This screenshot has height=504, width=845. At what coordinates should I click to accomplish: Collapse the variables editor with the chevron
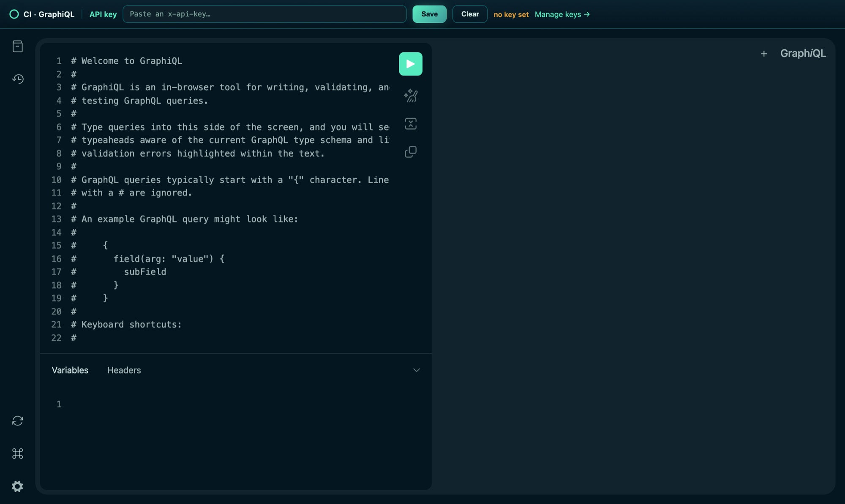coord(416,370)
